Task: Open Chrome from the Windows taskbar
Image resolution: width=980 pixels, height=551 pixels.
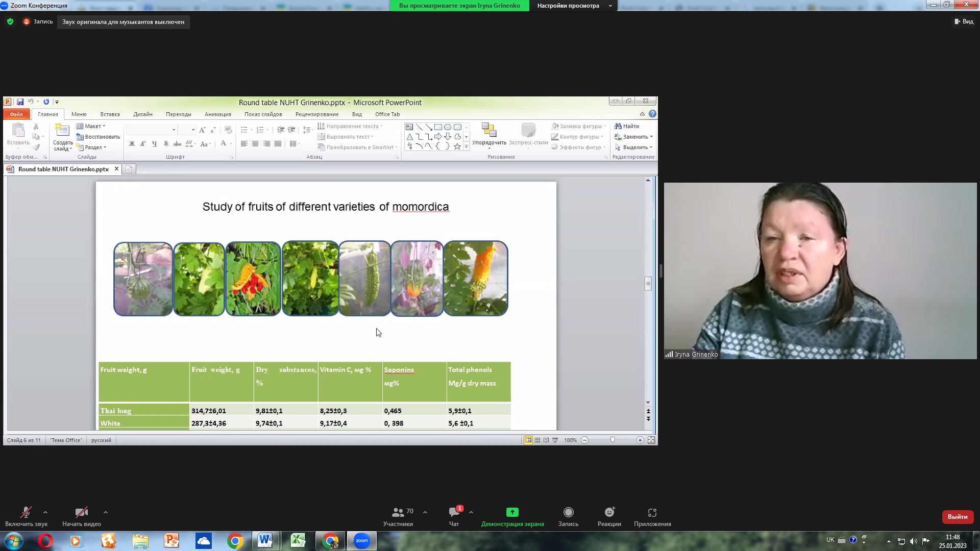Action: (235, 541)
